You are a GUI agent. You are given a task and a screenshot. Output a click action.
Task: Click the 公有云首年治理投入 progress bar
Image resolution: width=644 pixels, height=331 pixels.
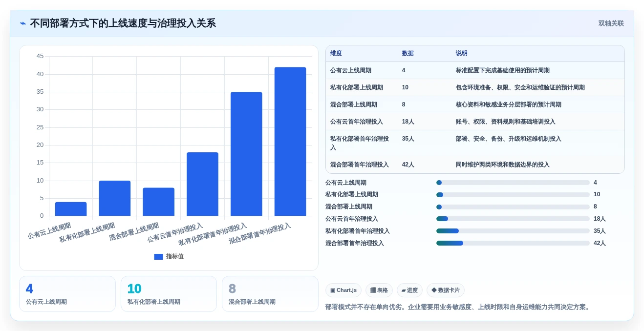(x=513, y=219)
